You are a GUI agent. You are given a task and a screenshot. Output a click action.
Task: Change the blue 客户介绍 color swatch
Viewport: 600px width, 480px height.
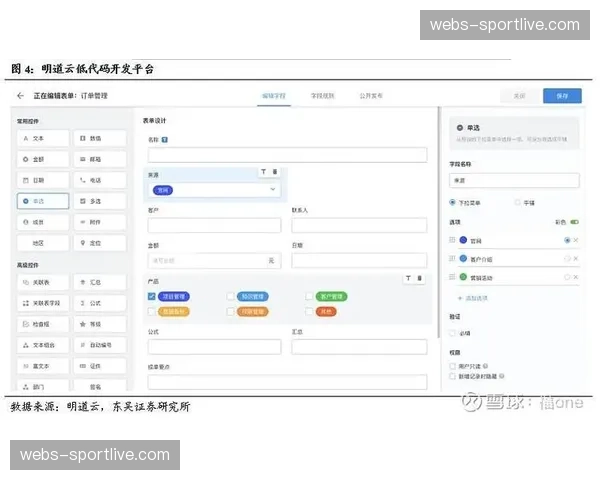463,258
